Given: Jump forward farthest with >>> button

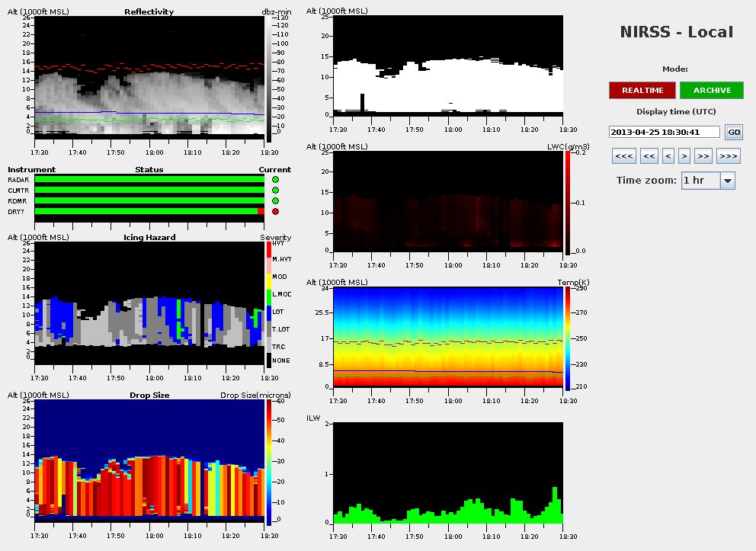Looking at the screenshot, I should click(729, 156).
